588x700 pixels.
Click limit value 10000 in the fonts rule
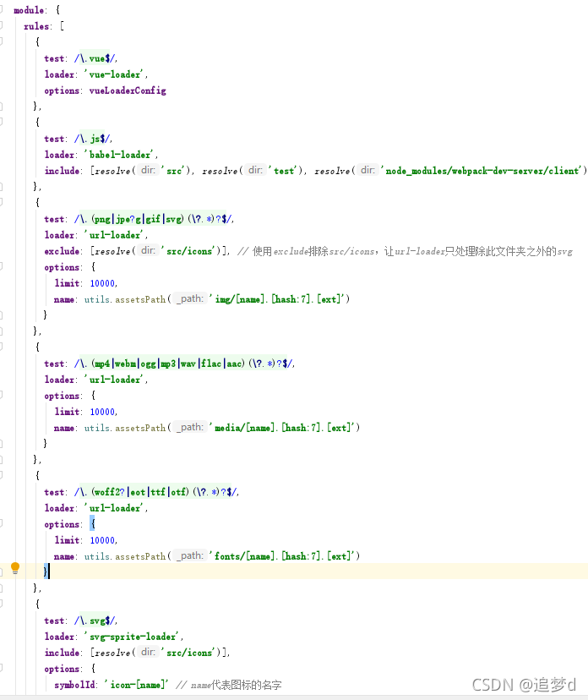[x=102, y=540]
